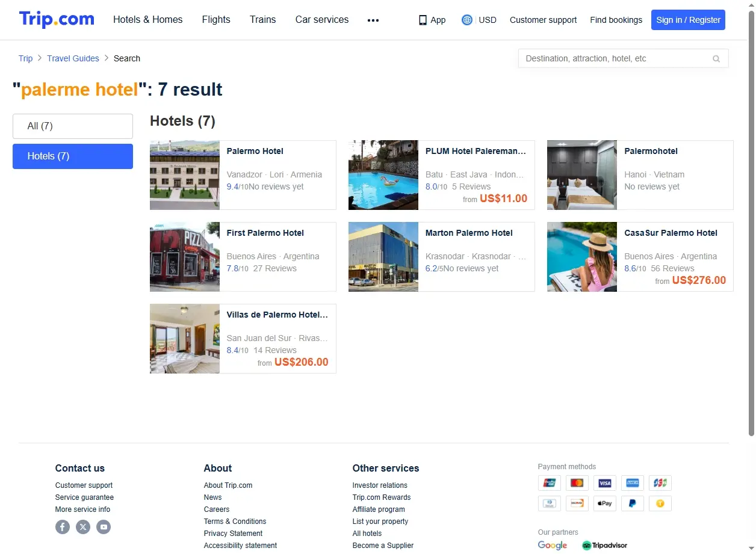Open Palermo Hotel Vanadzor thumbnail
The height and width of the screenshot is (554, 756).
[x=185, y=175]
